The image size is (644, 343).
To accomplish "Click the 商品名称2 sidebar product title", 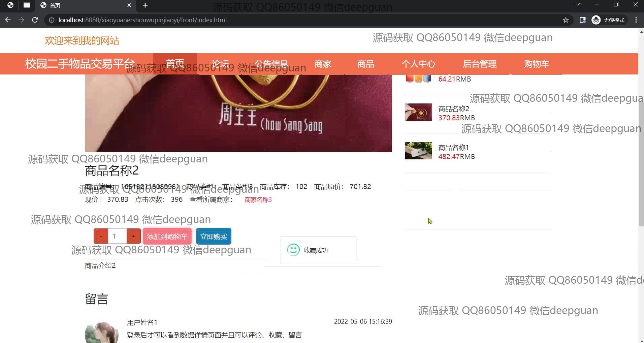I will [x=454, y=109].
